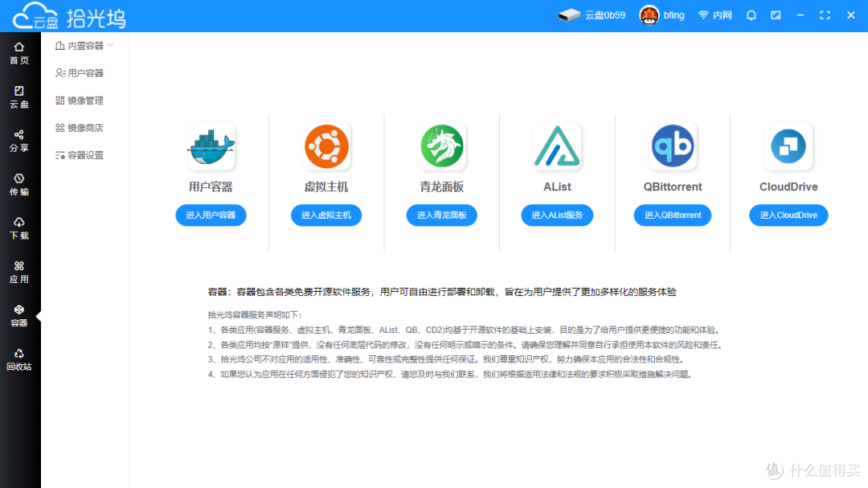
Task: Click the 进入CloudDrive button
Action: (x=788, y=215)
